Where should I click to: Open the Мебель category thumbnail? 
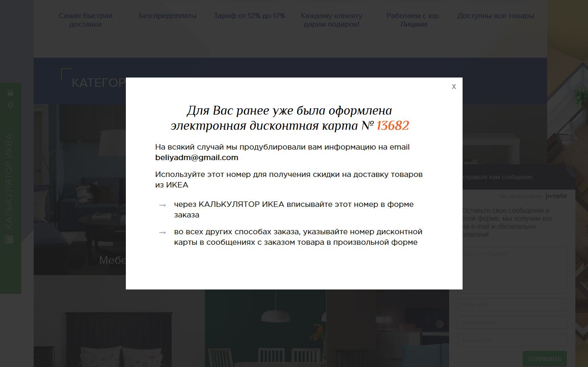[x=80, y=190]
